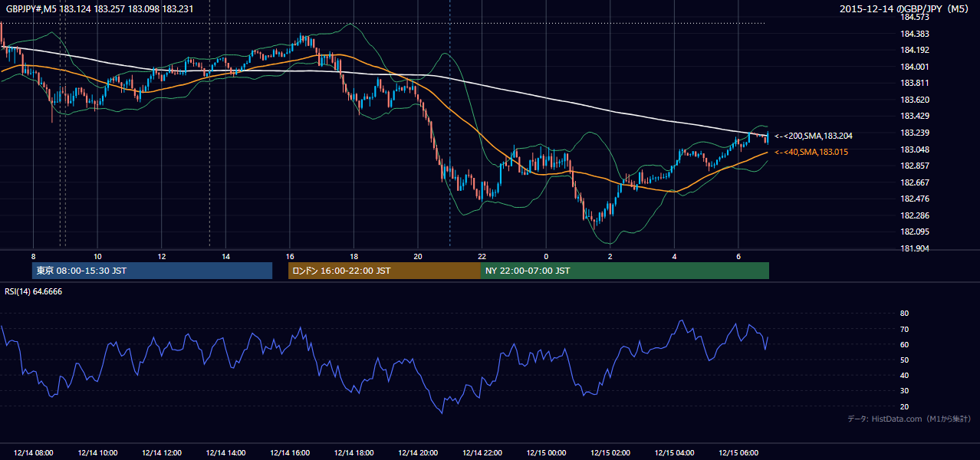Click the 12/14 14:00 time axis label

coord(225,453)
